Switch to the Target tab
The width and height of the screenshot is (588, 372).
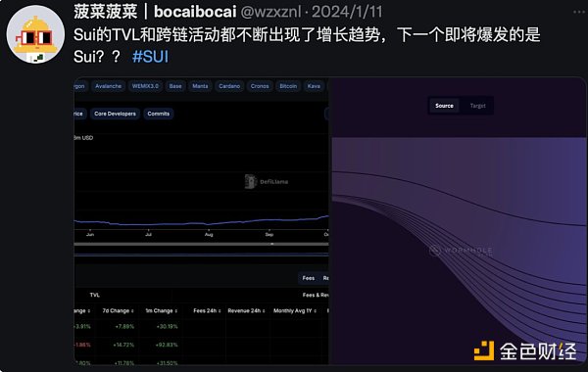[x=478, y=106]
